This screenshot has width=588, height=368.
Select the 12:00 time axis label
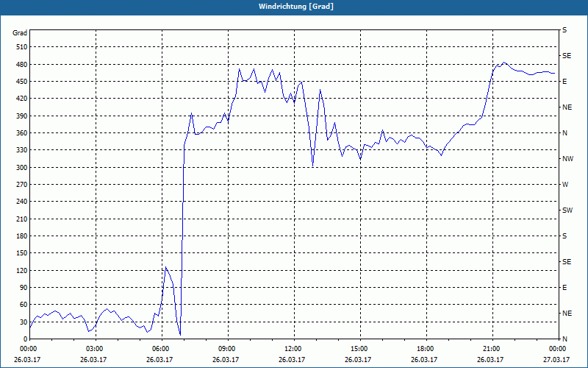[292, 349]
